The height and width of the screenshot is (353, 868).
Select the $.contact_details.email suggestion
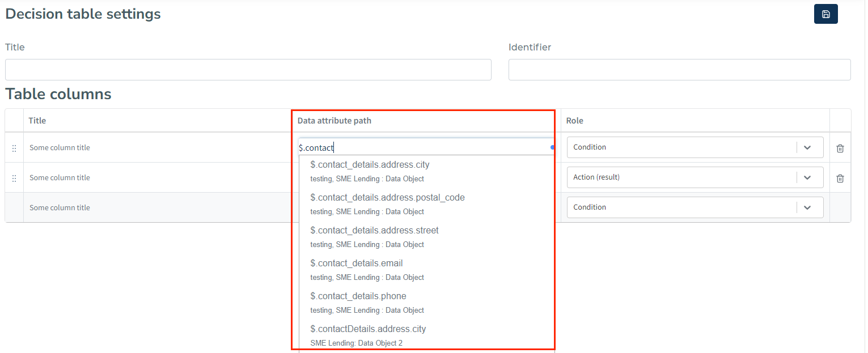point(426,270)
